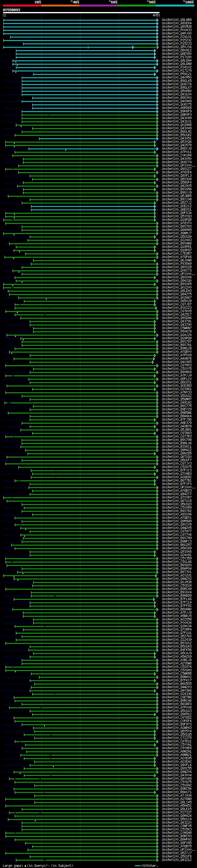This screenshot has width=197, height=868.
Task: Select hit label UniRef100_B3SHI1
Action: (x=177, y=446)
